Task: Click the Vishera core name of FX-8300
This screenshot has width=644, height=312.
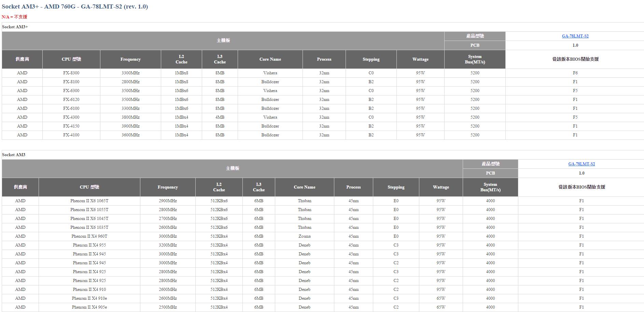Action: point(270,73)
